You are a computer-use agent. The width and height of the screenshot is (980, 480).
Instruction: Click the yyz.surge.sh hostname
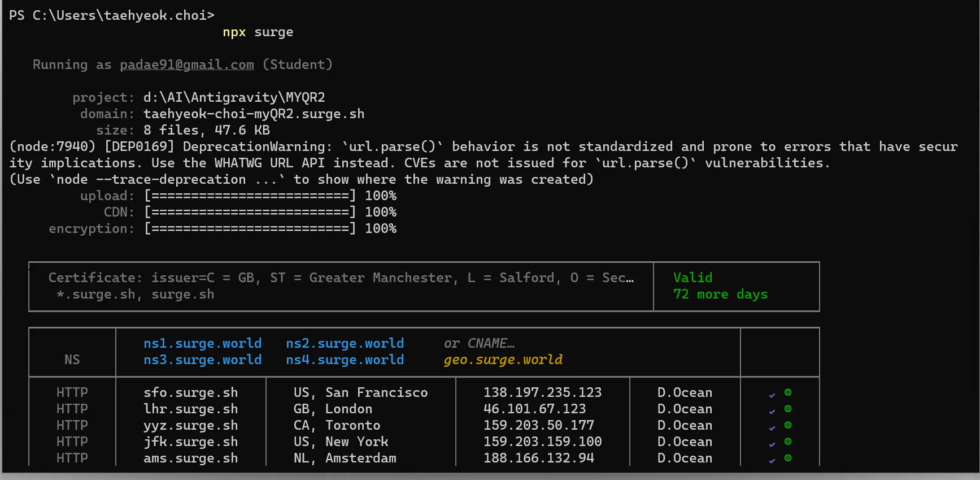tap(190, 425)
